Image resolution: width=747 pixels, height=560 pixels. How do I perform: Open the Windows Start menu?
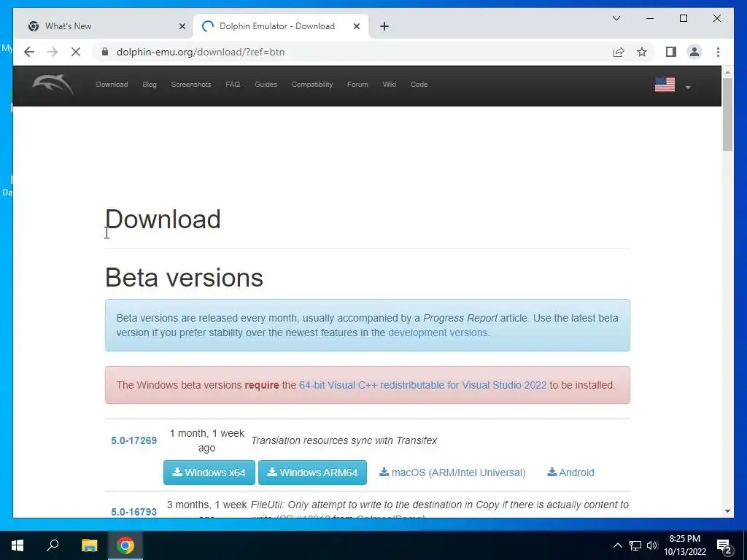pos(18,545)
